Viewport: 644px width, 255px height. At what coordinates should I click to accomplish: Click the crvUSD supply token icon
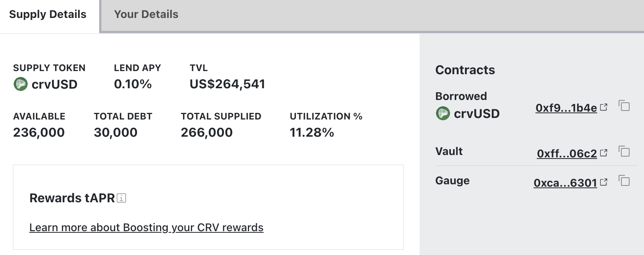21,84
